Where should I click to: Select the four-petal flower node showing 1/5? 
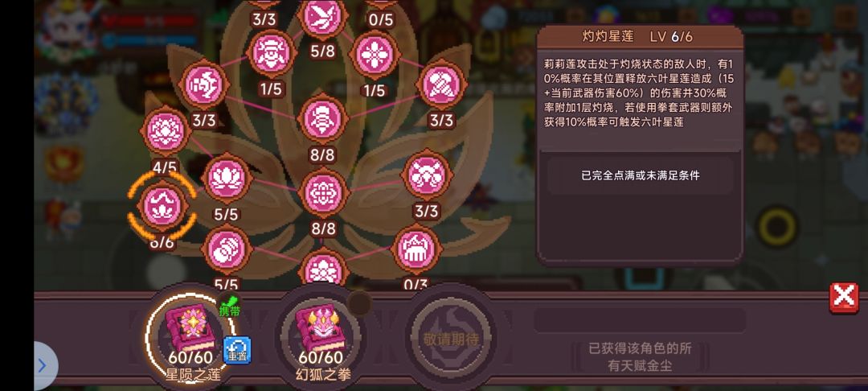pyautogui.click(x=375, y=54)
